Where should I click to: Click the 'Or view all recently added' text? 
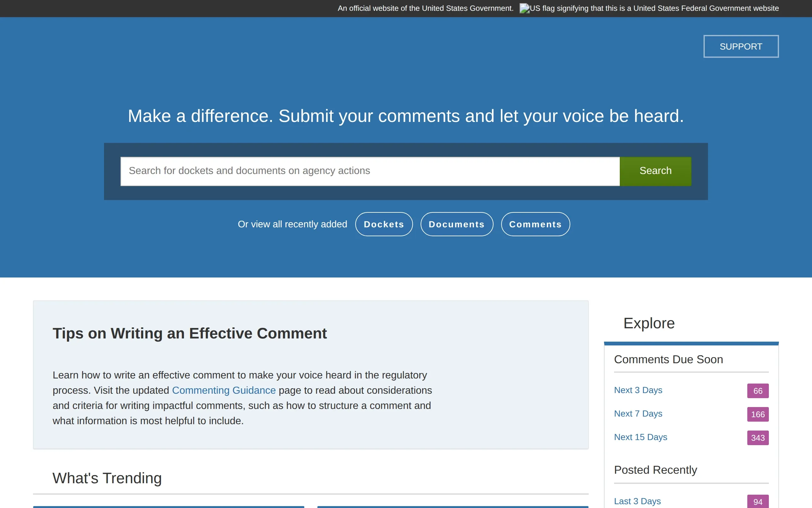[x=292, y=224]
